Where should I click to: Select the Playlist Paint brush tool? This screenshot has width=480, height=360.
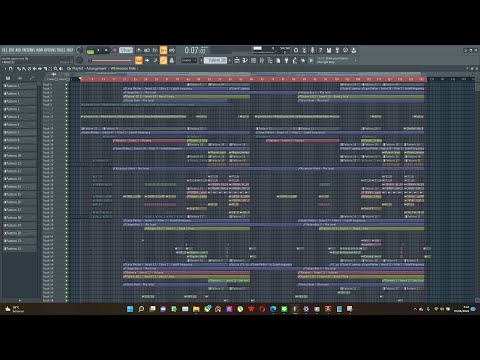pos(23,68)
